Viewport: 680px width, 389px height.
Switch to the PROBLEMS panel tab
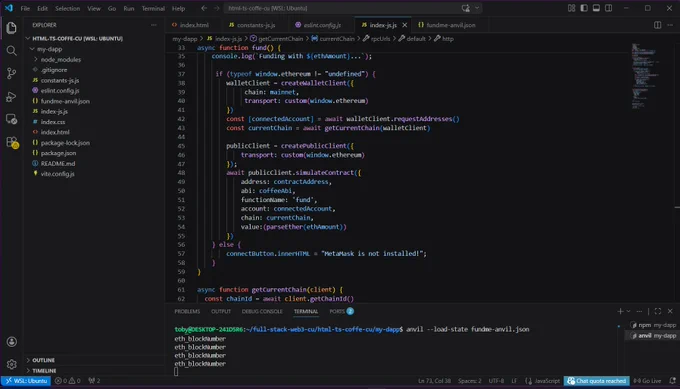(x=187, y=311)
